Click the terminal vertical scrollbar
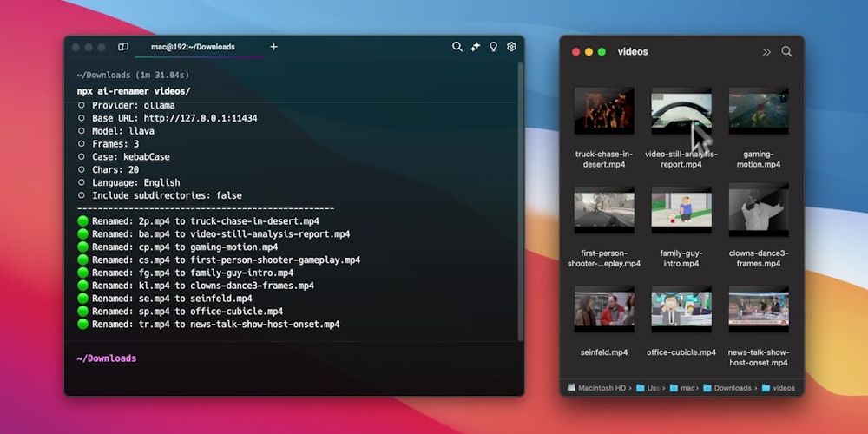The height and width of the screenshot is (434, 868). tap(520, 202)
